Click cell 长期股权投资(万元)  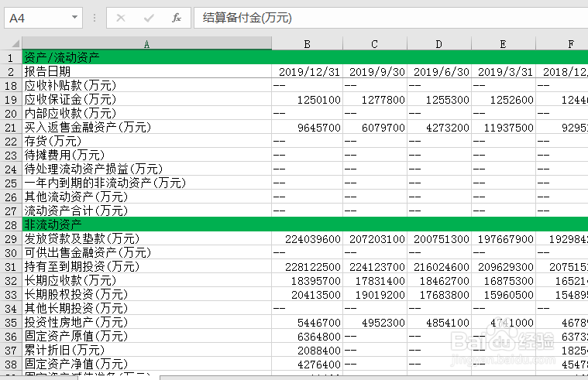point(146,295)
